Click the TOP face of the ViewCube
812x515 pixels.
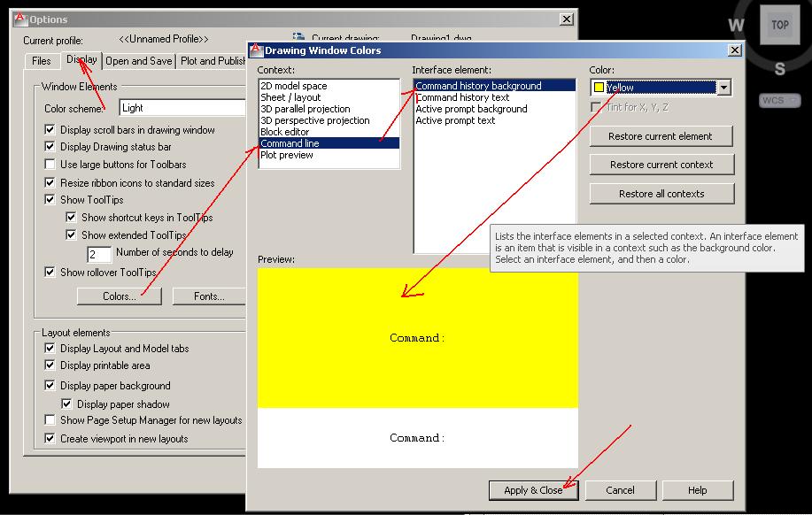tap(778, 24)
